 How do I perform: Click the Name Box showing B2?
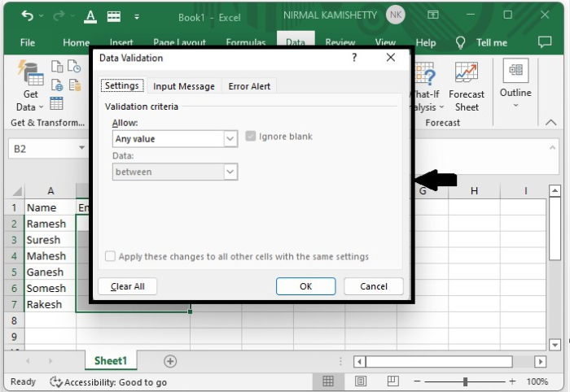[x=42, y=149]
